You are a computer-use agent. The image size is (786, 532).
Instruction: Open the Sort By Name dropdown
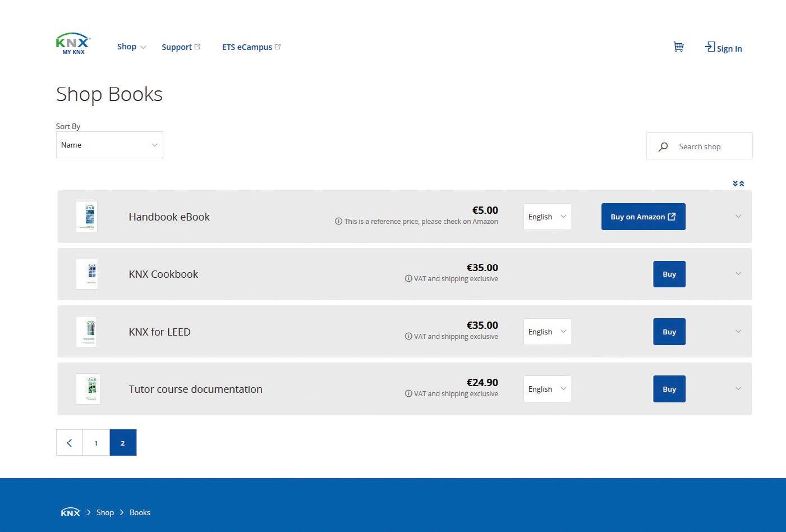[x=109, y=145]
